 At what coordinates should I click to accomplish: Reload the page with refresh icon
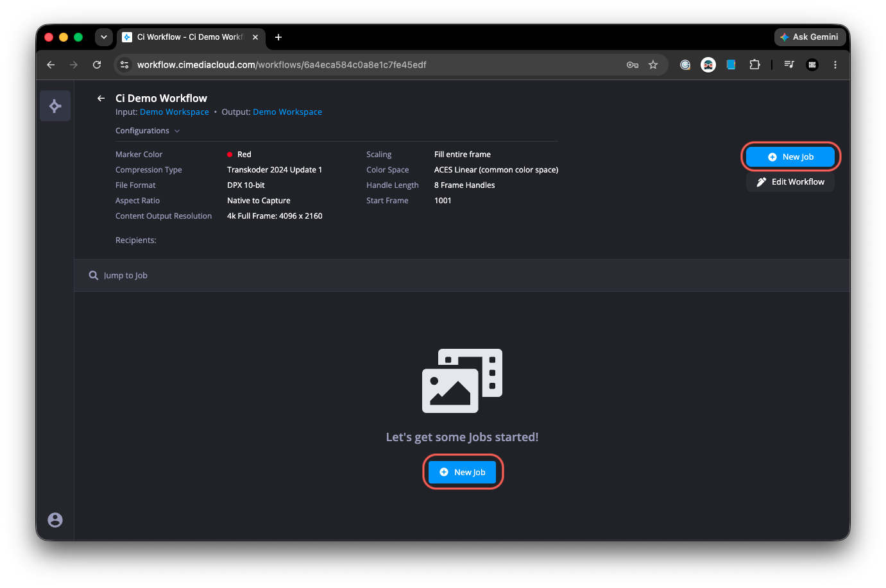[97, 65]
